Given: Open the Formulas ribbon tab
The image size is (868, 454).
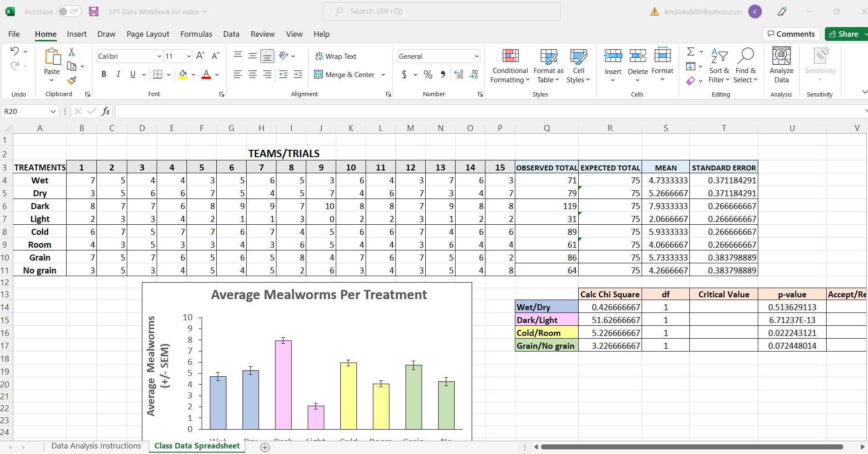Looking at the screenshot, I should click(196, 34).
